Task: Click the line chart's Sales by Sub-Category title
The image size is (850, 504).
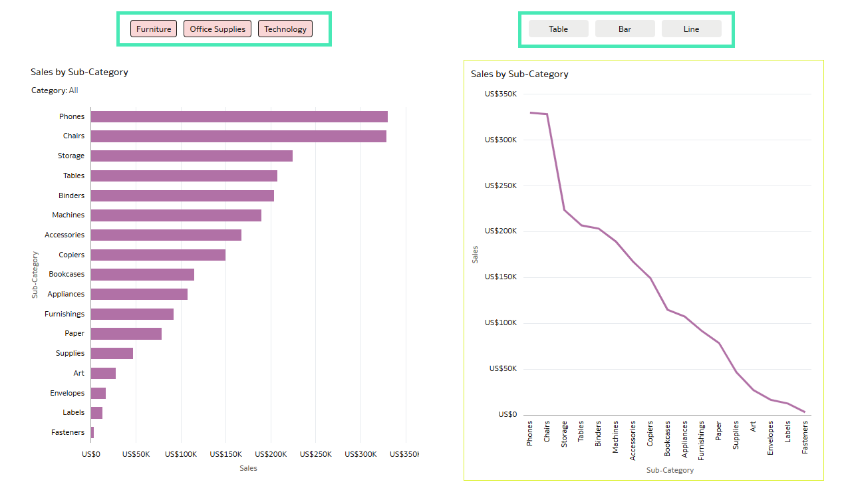Action: coord(519,74)
